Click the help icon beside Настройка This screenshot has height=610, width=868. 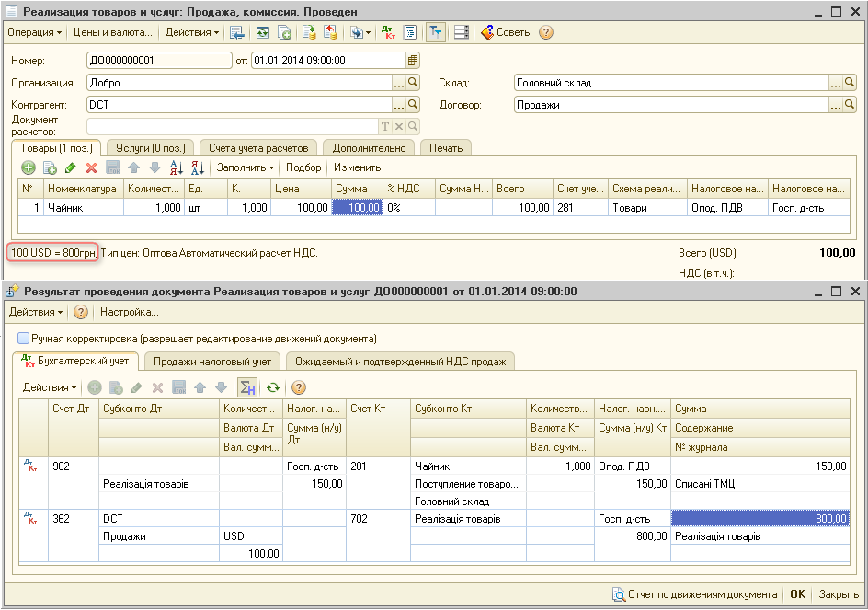click(x=81, y=312)
